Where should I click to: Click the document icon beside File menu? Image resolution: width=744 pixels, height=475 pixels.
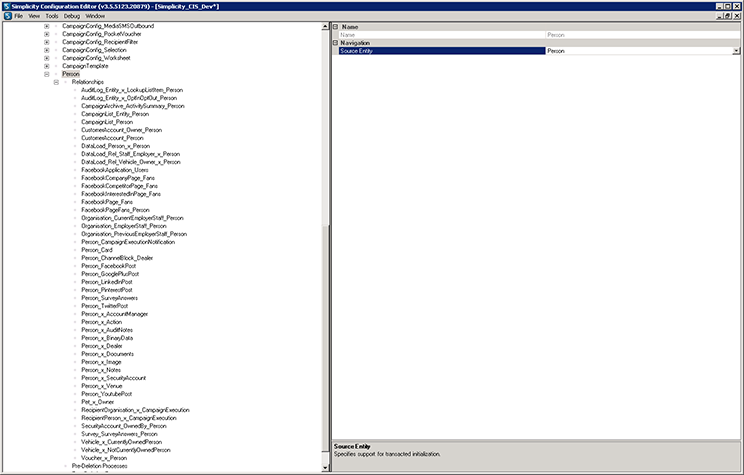pos(6,16)
